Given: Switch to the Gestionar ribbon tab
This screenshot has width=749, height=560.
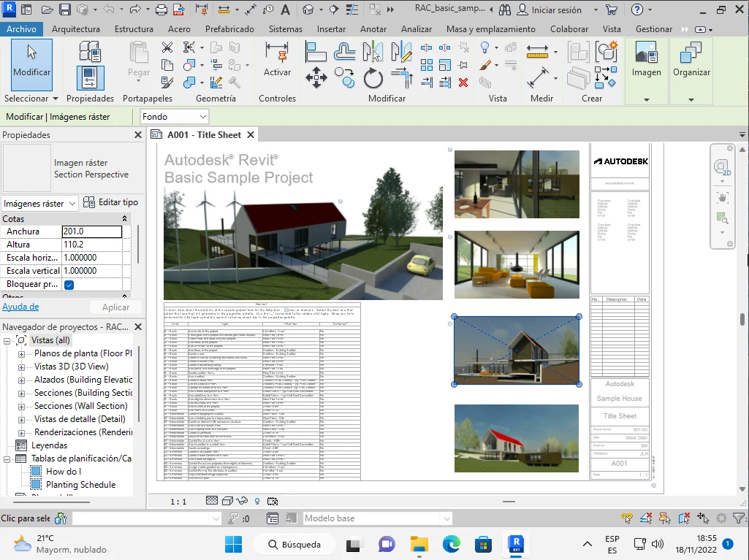Looking at the screenshot, I should [654, 29].
